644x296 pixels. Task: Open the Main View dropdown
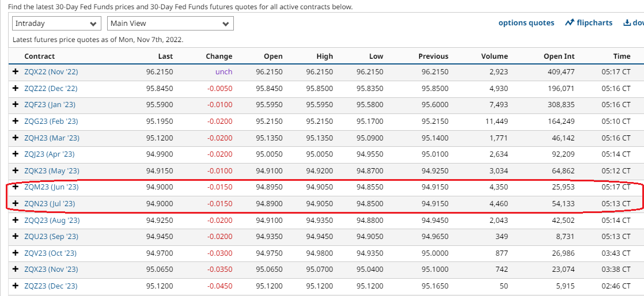170,24
